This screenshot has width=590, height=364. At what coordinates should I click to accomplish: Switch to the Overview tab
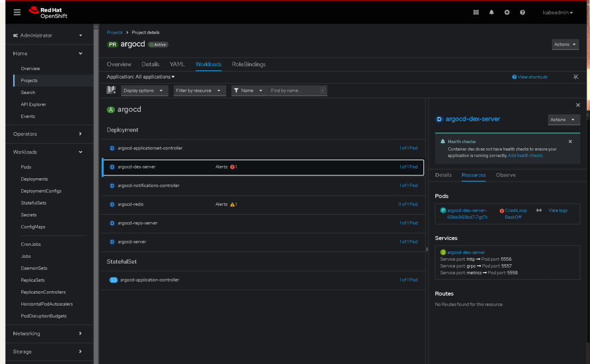pos(119,65)
